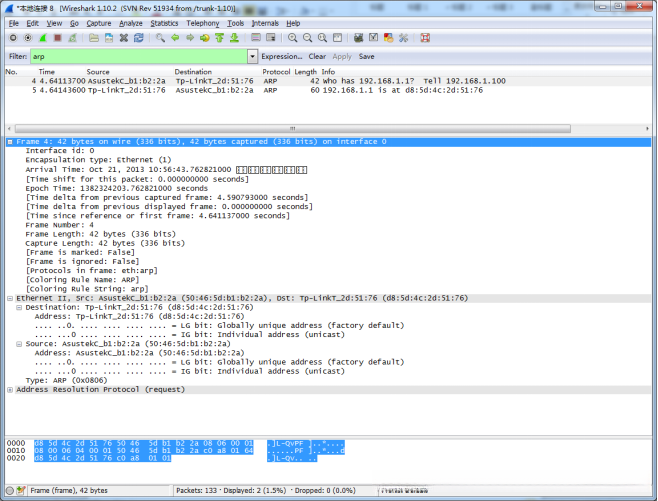Open the filter history dropdown arrow
The height and width of the screenshot is (501, 658).
[x=254, y=57]
